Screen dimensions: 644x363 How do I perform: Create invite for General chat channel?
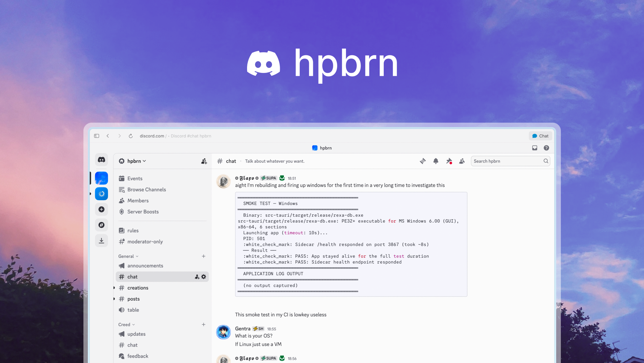(197, 277)
